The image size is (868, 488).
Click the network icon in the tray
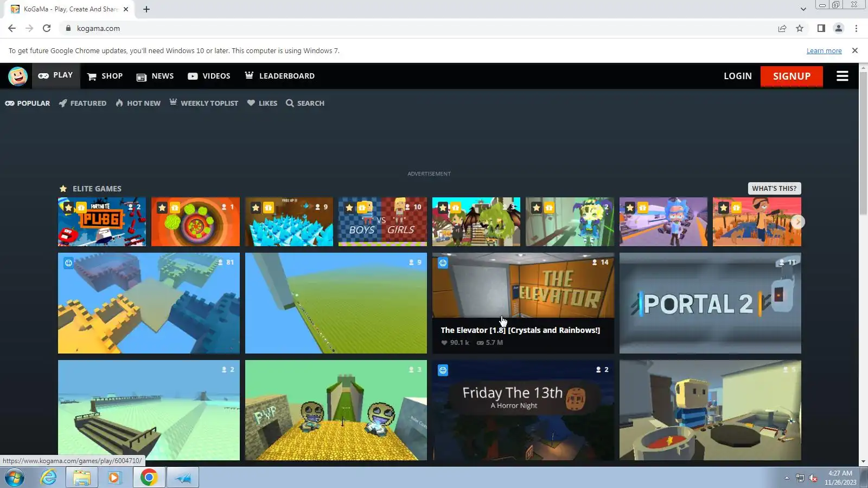pyautogui.click(x=800, y=478)
